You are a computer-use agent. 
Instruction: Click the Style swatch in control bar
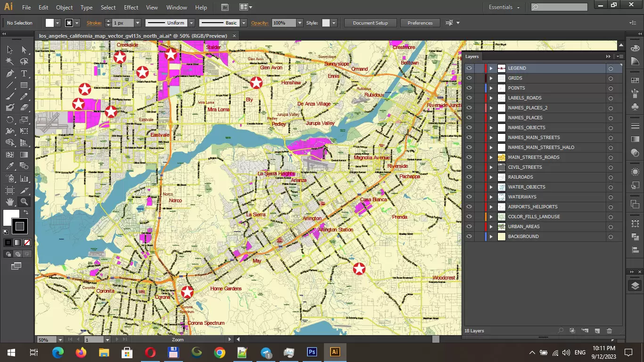326,23
